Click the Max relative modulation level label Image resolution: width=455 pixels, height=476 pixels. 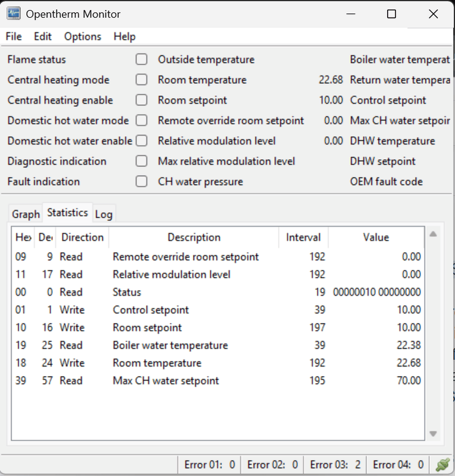[x=226, y=161]
